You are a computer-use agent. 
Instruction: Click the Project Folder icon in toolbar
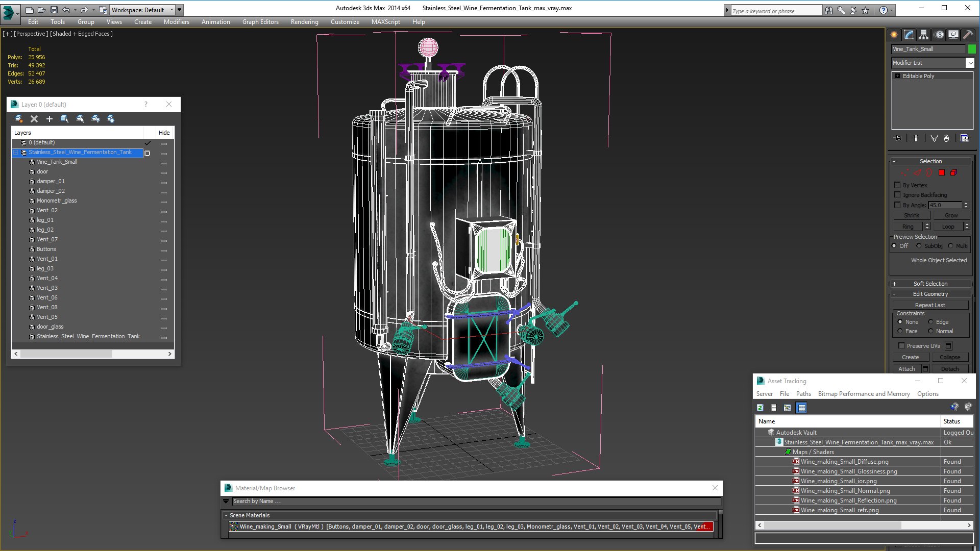point(103,10)
